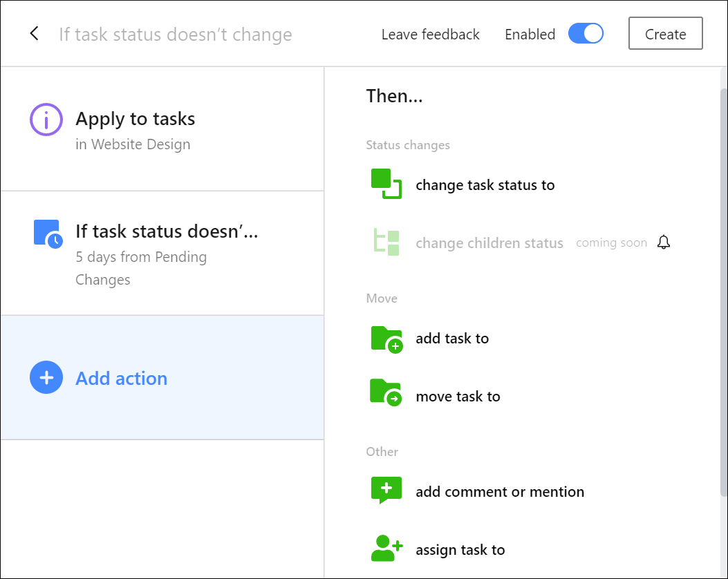728x579 pixels.
Task: Choose the 'add comment or mention' action
Action: tap(499, 492)
